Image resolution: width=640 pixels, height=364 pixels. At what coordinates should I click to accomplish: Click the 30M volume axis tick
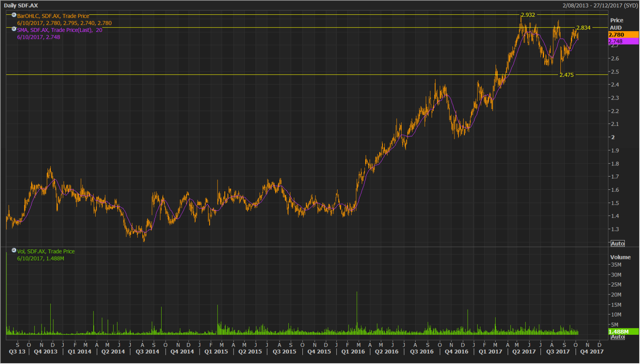coord(616,275)
